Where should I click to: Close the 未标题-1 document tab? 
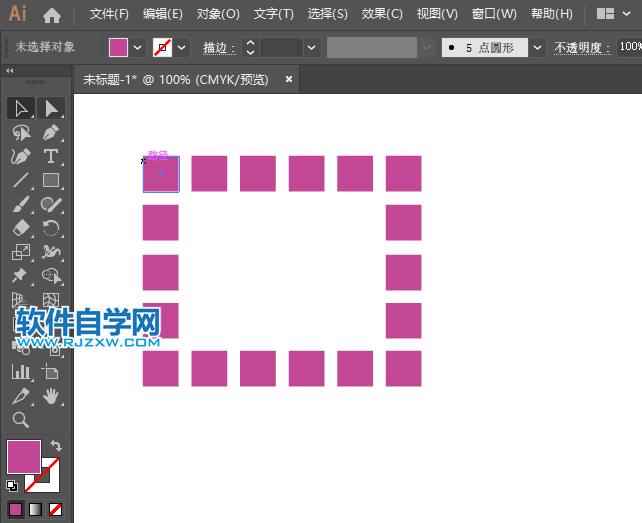pos(289,79)
